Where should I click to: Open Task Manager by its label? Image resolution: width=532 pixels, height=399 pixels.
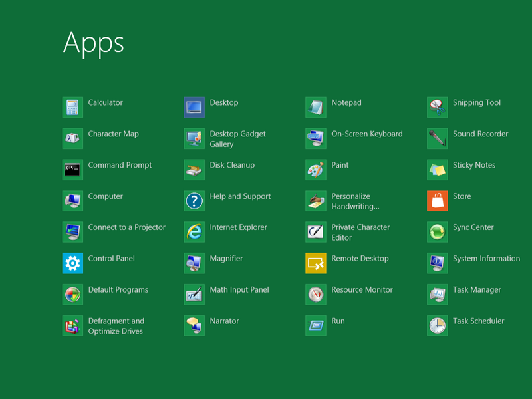(x=477, y=290)
